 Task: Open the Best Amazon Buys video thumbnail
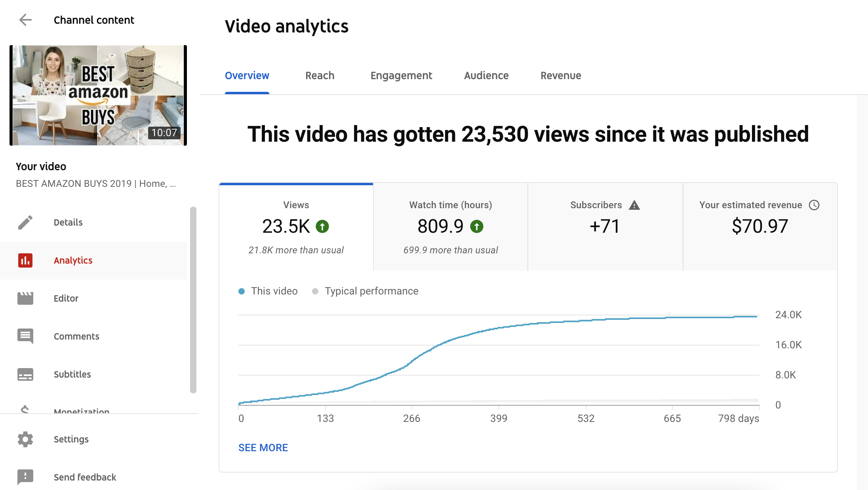coord(98,95)
